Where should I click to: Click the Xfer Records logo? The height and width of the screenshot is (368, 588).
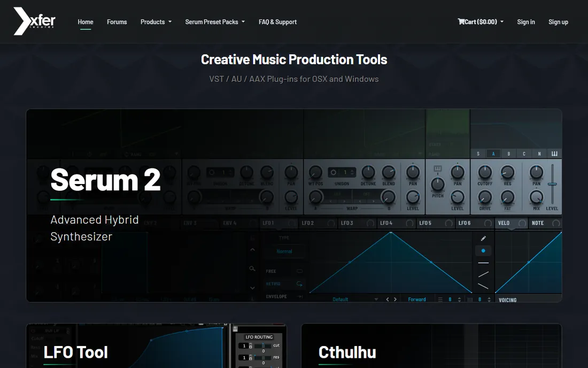35,21
